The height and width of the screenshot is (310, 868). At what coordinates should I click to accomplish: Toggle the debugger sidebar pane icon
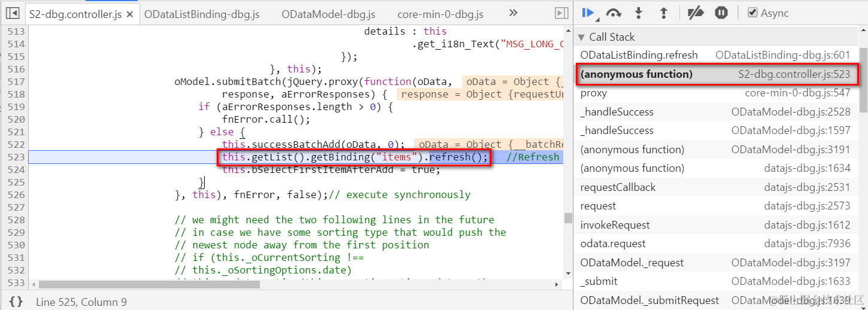(x=561, y=13)
